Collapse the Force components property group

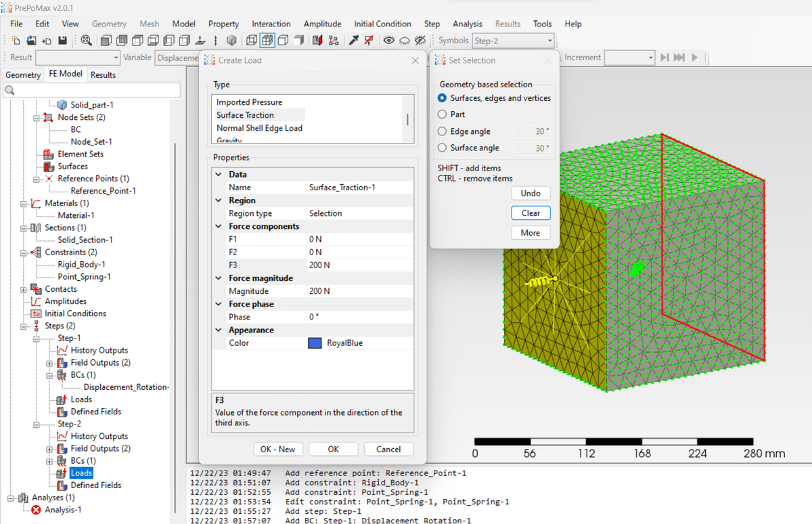[x=219, y=226]
